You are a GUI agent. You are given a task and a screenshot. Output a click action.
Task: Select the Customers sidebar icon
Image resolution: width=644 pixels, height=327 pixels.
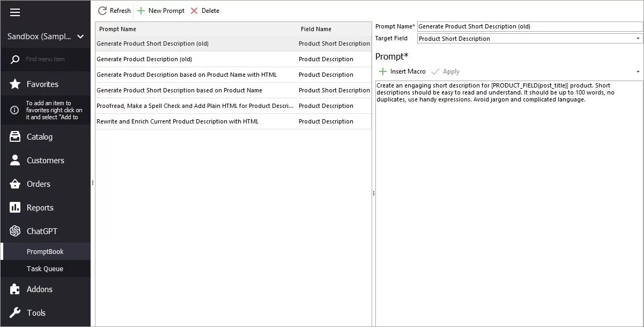(x=14, y=160)
